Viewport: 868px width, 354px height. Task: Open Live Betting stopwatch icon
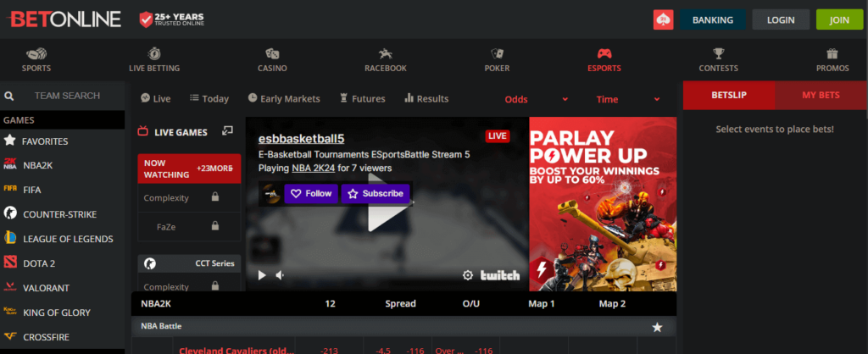154,54
